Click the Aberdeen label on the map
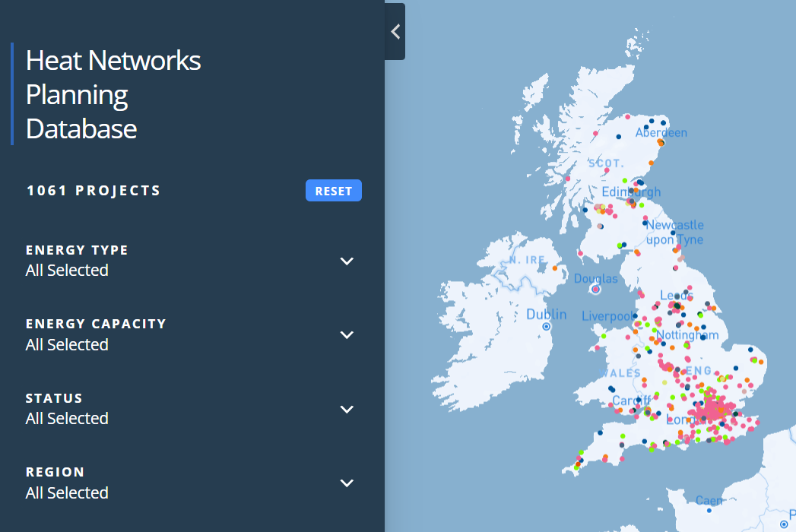Screen dimensions: 796x532 pyautogui.click(x=661, y=133)
